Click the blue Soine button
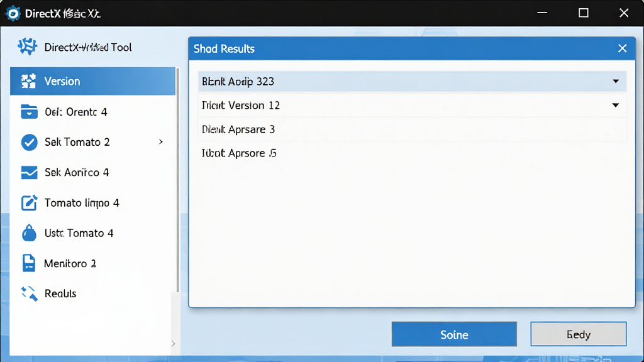Screen dimensions: 644x362 point(454,334)
